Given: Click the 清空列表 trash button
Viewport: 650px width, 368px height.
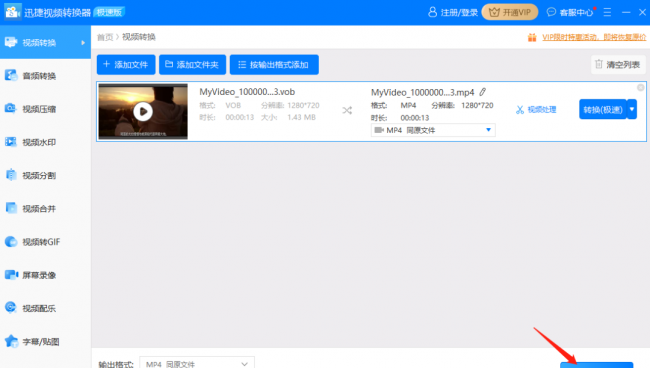Looking at the screenshot, I should click(618, 65).
